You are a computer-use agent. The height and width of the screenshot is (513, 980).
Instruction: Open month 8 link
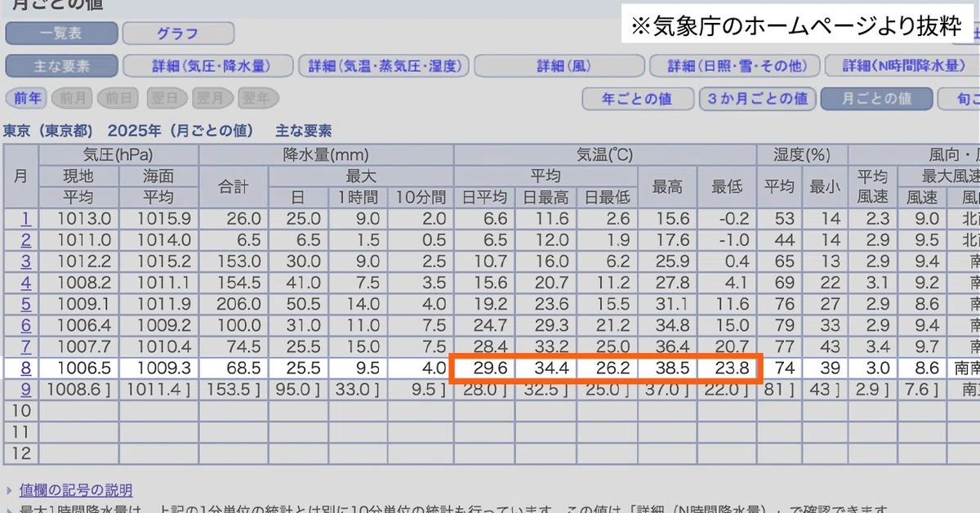pos(26,368)
